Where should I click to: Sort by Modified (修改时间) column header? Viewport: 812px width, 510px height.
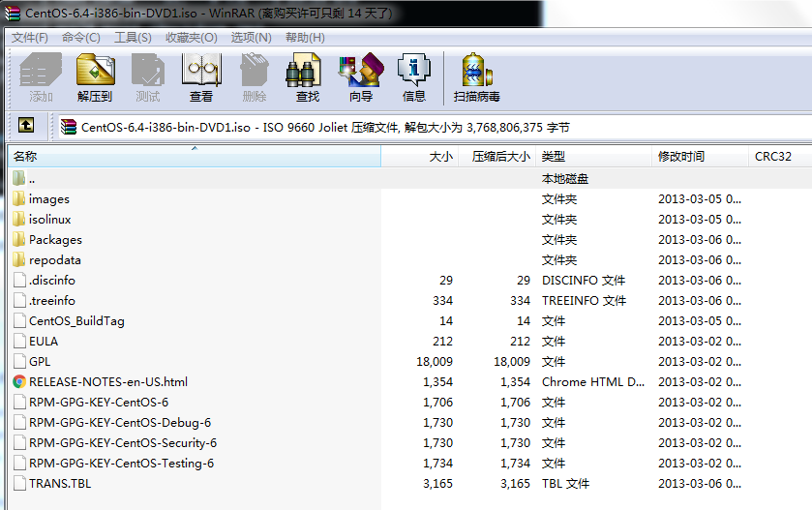(x=700, y=157)
